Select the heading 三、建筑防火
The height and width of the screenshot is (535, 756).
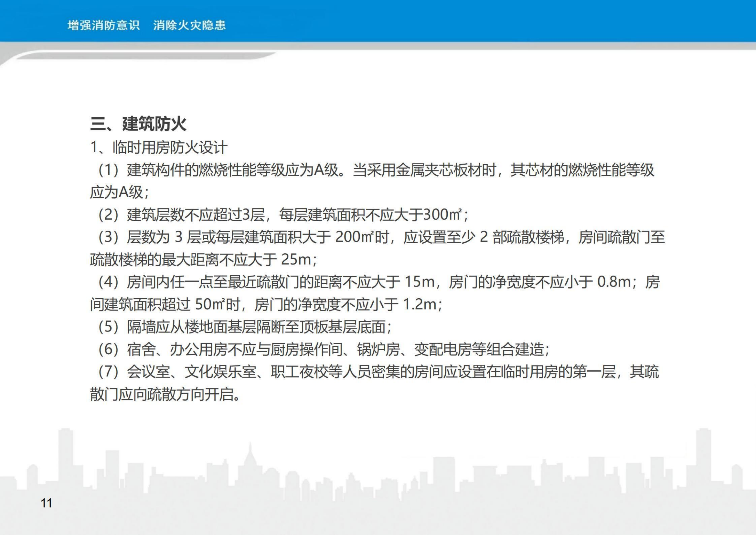point(138,124)
